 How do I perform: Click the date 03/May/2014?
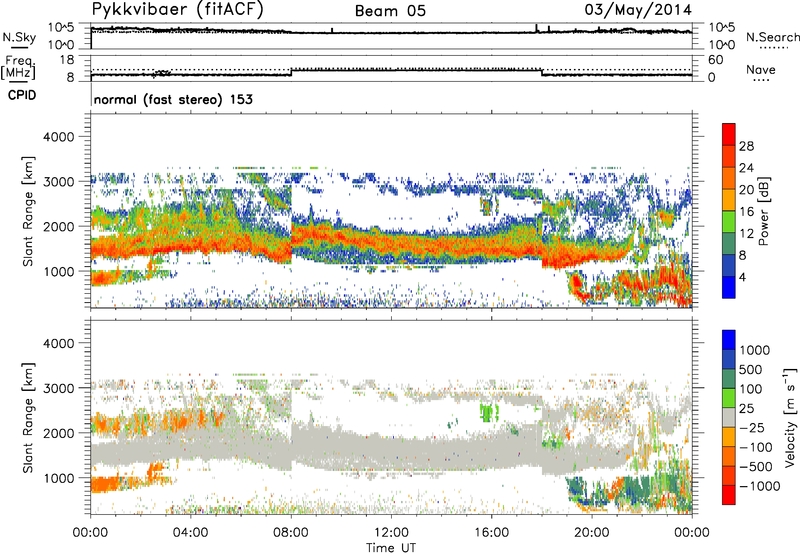click(638, 10)
